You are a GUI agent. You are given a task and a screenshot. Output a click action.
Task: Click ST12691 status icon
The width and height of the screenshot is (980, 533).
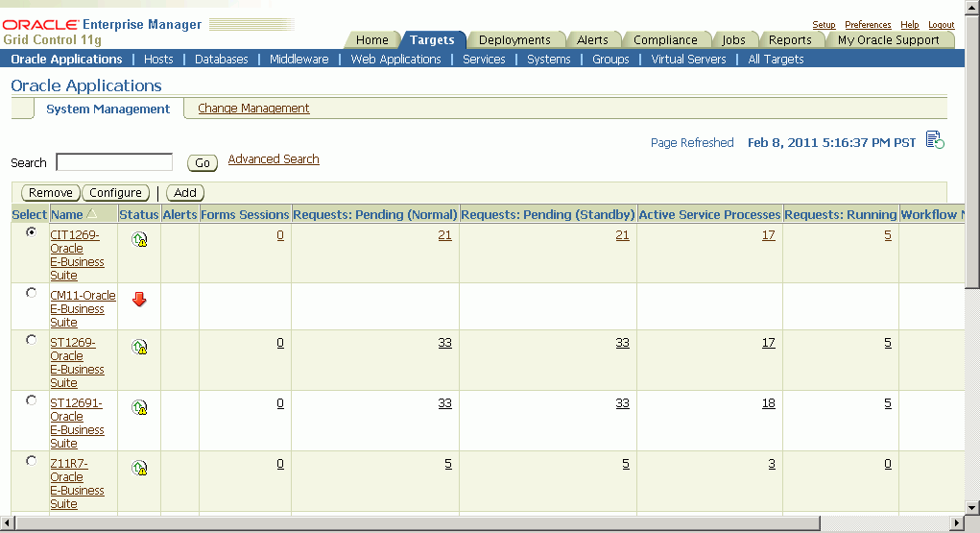[x=139, y=407]
